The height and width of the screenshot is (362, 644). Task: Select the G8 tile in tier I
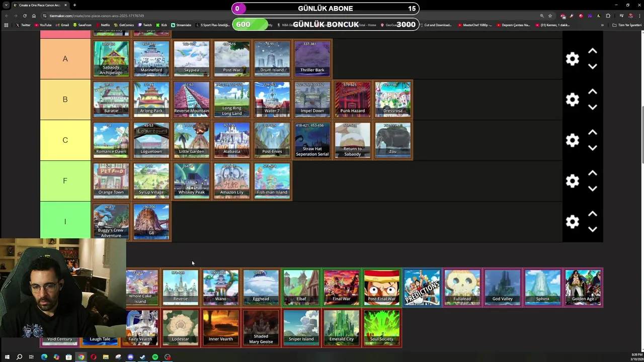pyautogui.click(x=151, y=222)
